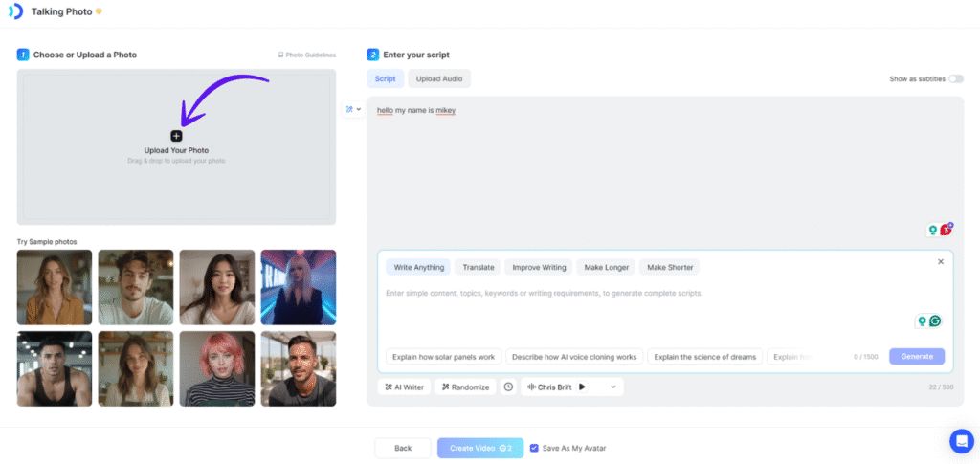Image resolution: width=980 pixels, height=464 pixels.
Task: Select sample photo of woman in kitchen with shelves
Action: pos(136,368)
